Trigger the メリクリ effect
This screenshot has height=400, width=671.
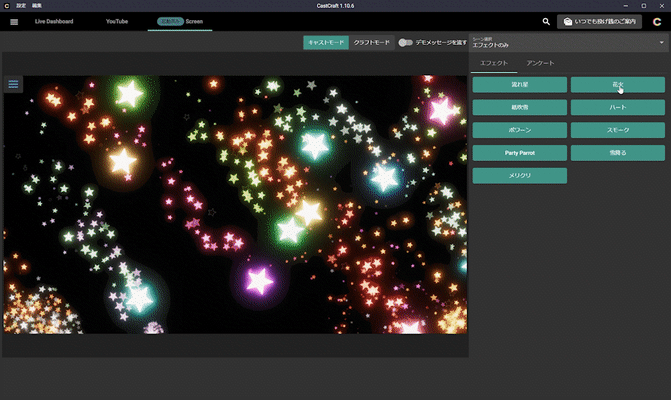520,175
